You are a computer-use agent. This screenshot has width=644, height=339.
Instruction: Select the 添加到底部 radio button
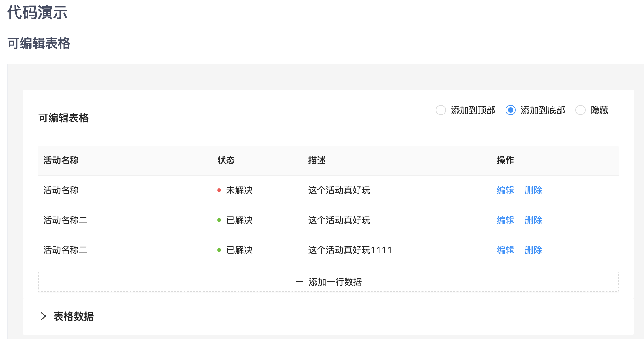click(510, 110)
